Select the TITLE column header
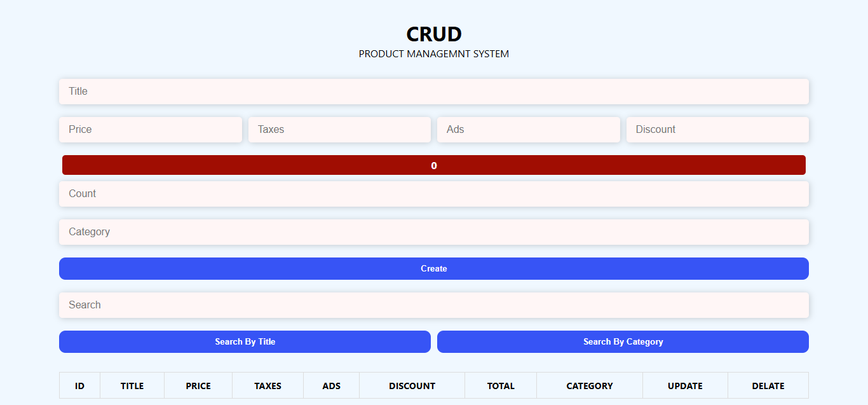Viewport: 868px width, 405px height. tap(132, 385)
